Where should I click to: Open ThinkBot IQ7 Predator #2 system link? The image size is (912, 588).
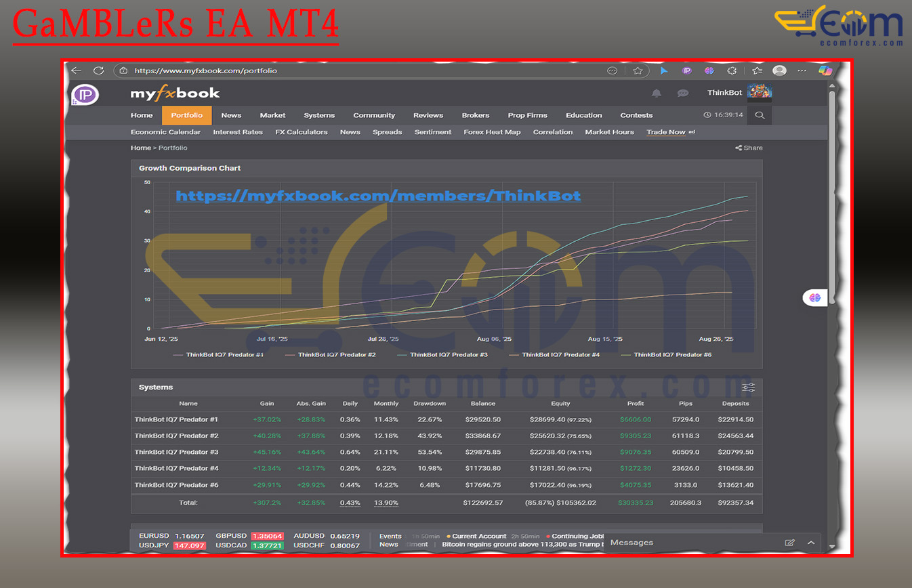pyautogui.click(x=175, y=436)
